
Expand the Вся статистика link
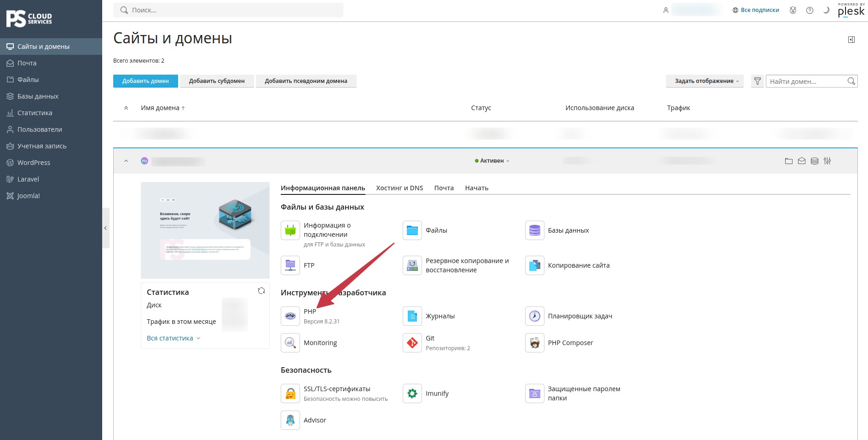[174, 338]
